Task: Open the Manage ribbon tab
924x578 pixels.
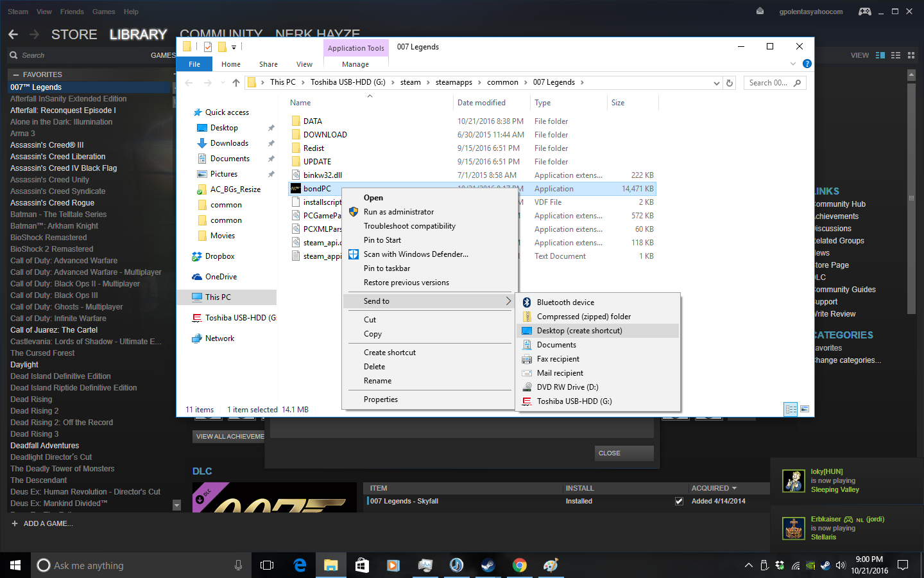Action: tap(355, 64)
